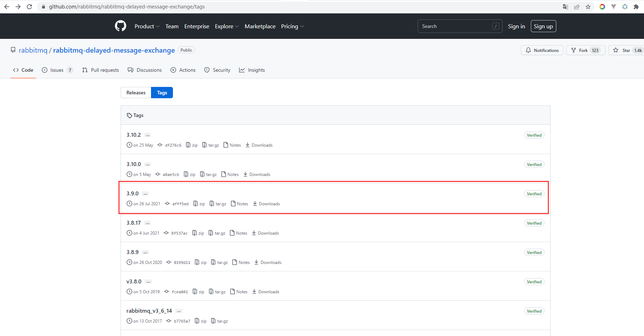
Task: Bookmark this page with the star icon
Action: click(588, 7)
